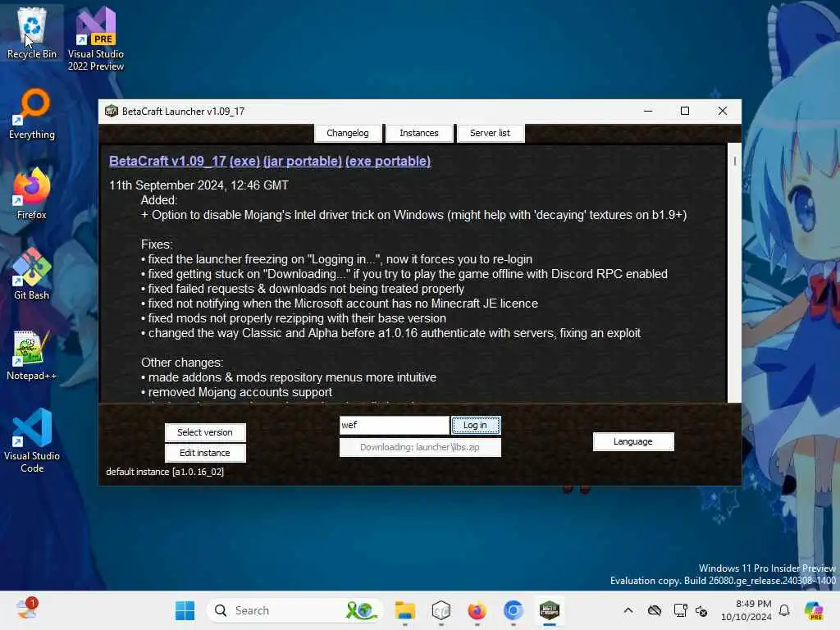Click the BetaCraft title bar app icon

point(112,111)
